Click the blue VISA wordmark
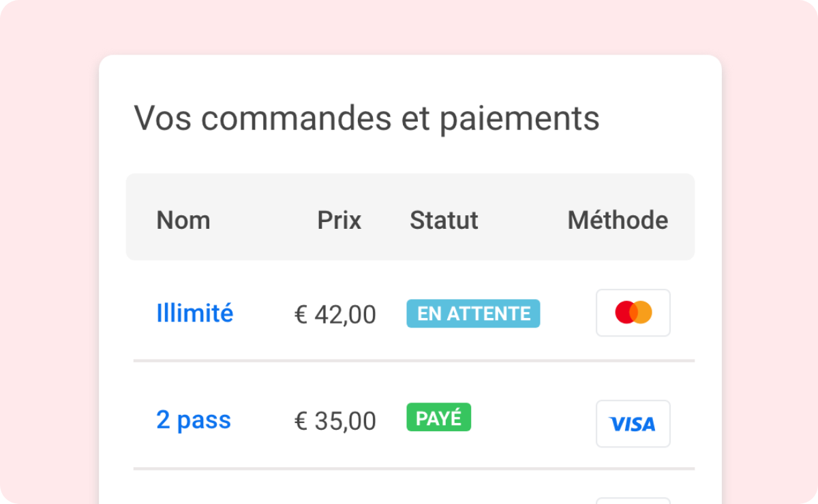 pyautogui.click(x=633, y=424)
